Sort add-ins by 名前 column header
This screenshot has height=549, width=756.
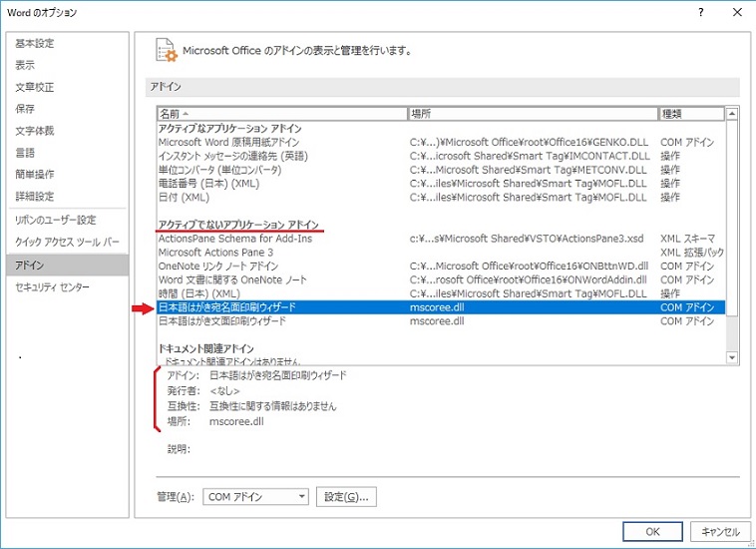[282, 114]
